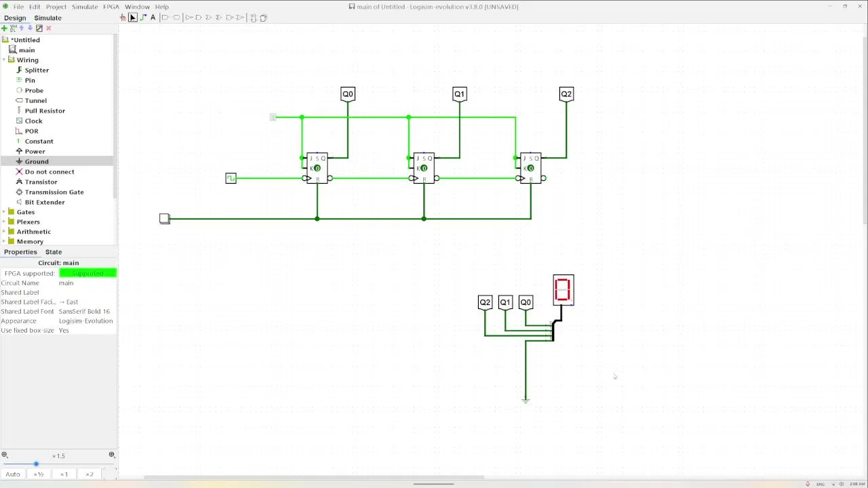Choose the XOR gate toolbar icon

[218, 18]
